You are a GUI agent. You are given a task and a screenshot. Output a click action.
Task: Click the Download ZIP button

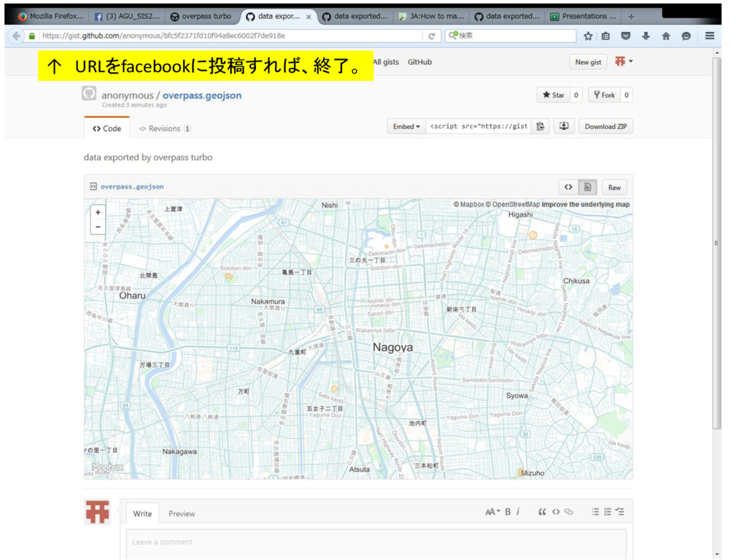pos(605,126)
